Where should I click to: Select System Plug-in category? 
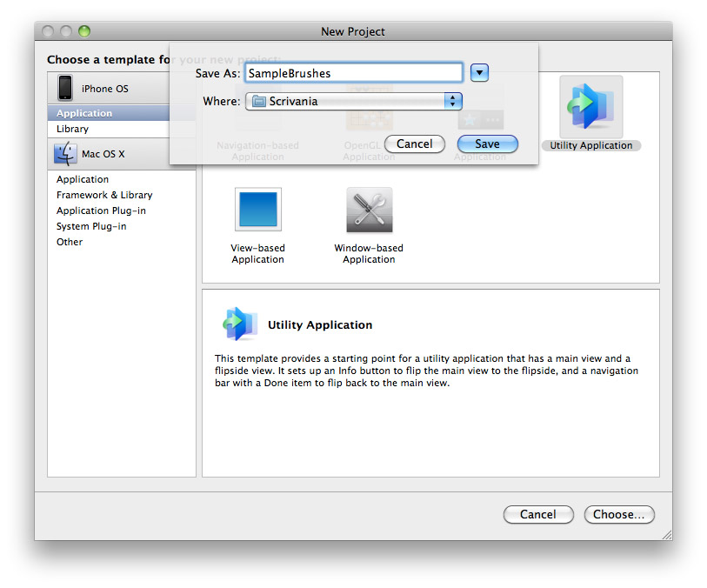coord(91,226)
